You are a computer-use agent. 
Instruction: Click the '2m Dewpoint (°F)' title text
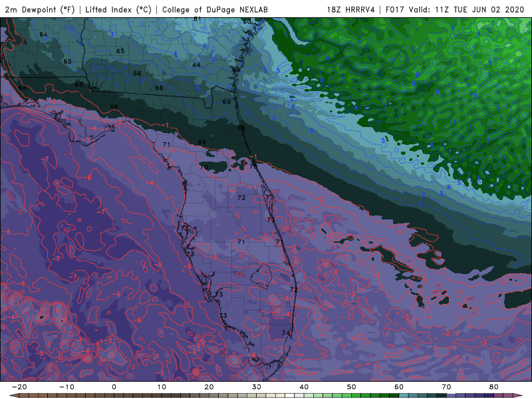[40, 10]
